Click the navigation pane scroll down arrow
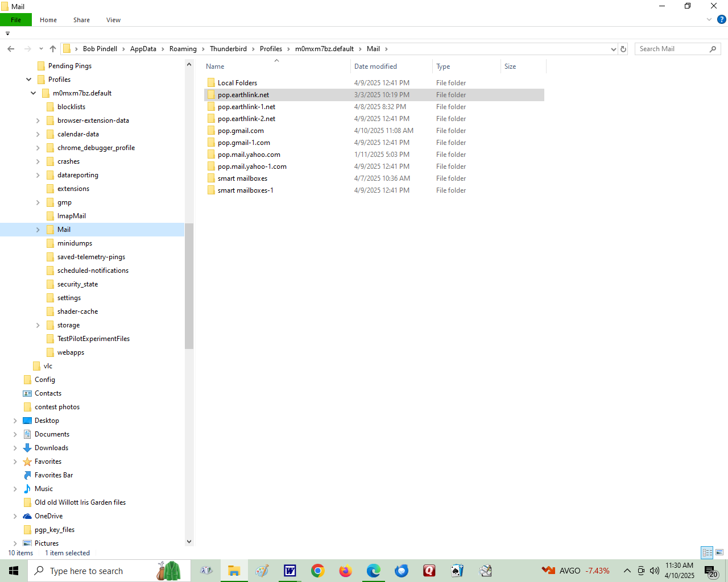The width and height of the screenshot is (728, 582). pos(189,542)
